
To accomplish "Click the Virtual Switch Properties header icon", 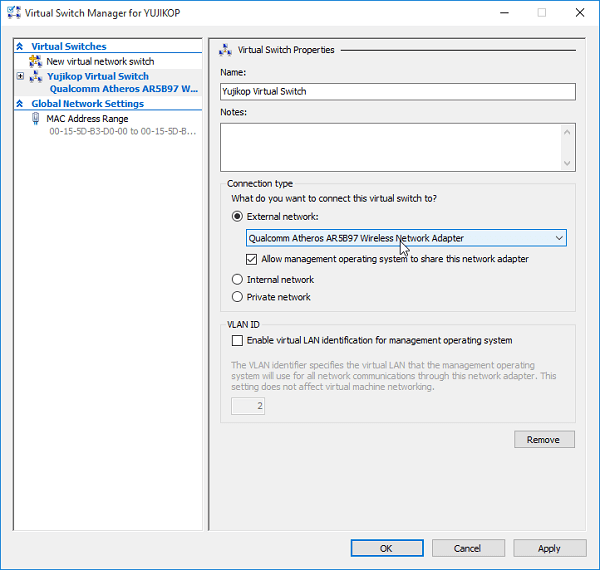I will tap(225, 50).
